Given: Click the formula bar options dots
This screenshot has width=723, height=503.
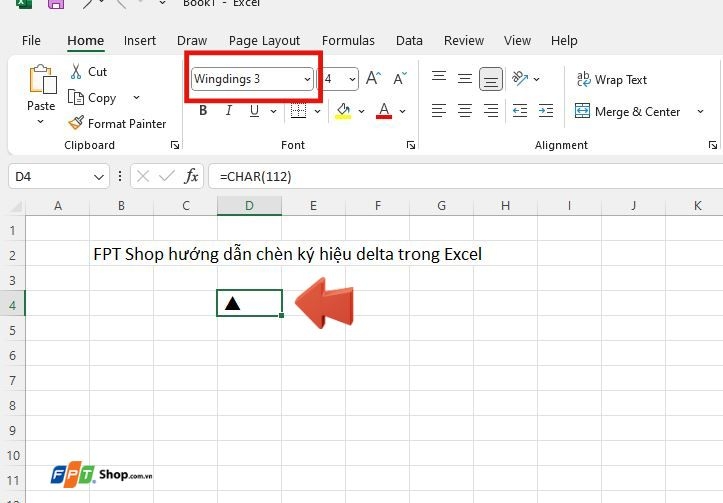Looking at the screenshot, I should [x=120, y=176].
